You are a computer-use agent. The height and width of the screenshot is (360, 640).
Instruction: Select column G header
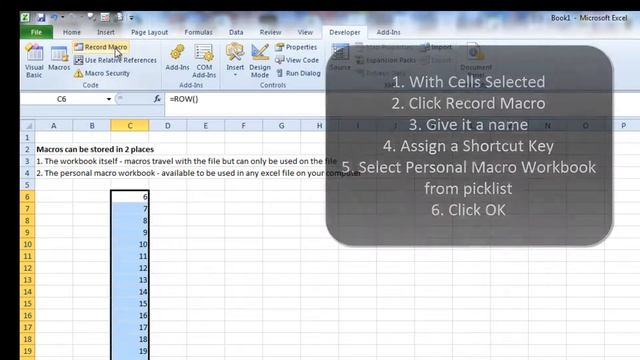coord(281,126)
